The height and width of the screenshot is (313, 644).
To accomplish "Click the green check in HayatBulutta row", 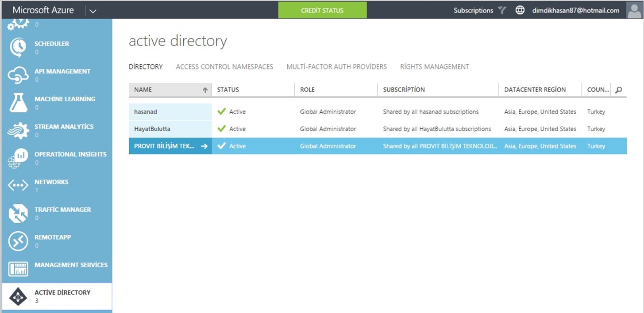I will point(222,129).
